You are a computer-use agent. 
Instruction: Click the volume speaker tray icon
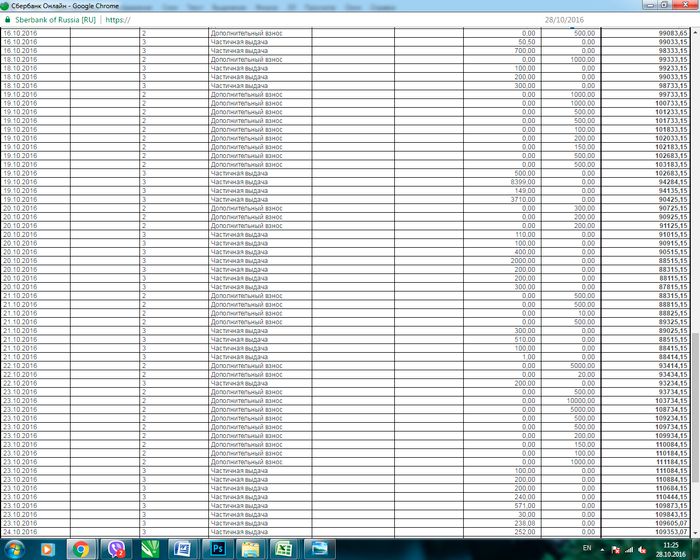point(642,549)
